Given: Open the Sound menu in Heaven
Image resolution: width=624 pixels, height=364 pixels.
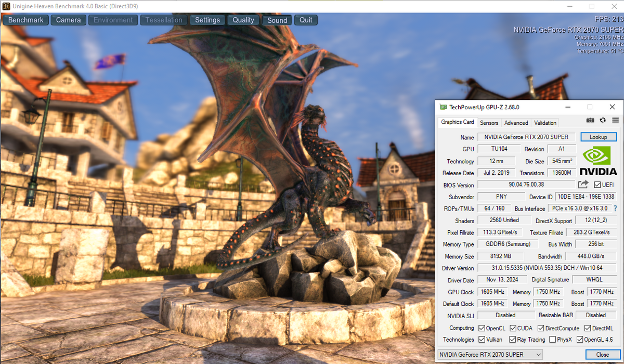Looking at the screenshot, I should click(277, 20).
